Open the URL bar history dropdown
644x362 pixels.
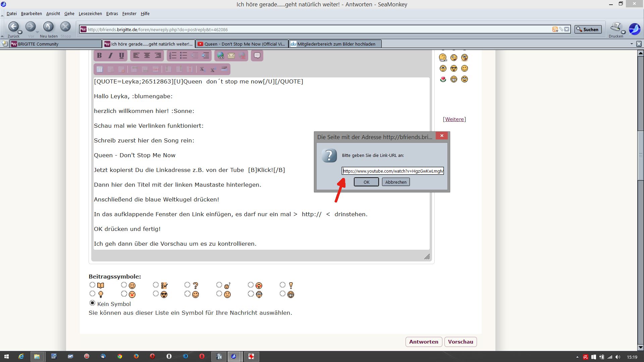coord(567,29)
